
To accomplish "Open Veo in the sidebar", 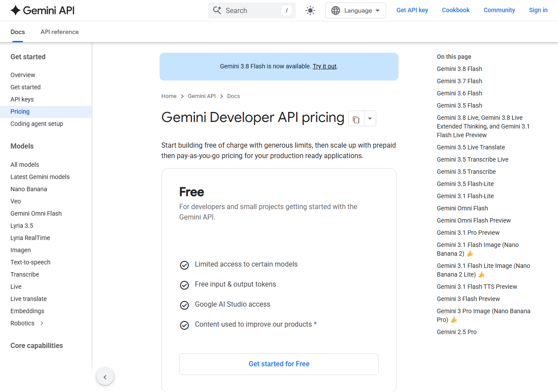I will click(x=16, y=201).
